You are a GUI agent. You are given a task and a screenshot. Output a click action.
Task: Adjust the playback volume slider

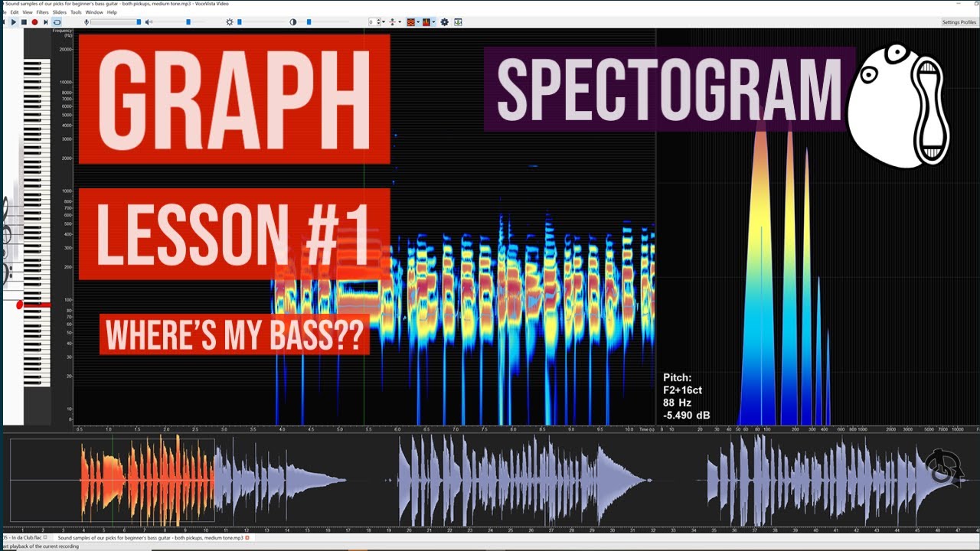tap(187, 22)
